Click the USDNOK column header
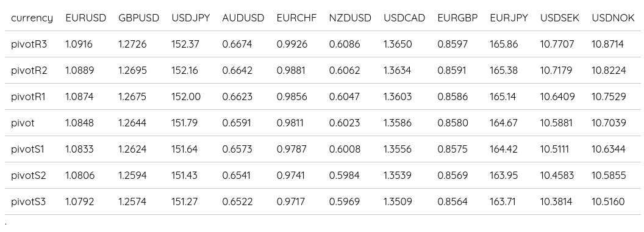This screenshot has width=644, height=232. point(613,18)
